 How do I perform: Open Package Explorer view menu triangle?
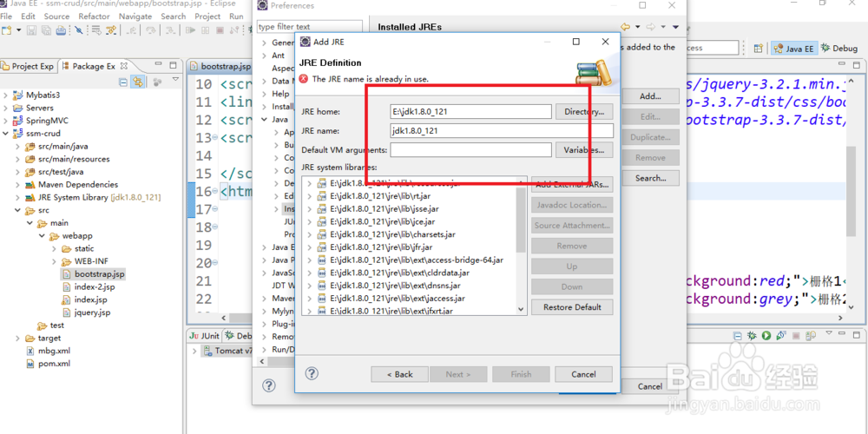coord(175,80)
